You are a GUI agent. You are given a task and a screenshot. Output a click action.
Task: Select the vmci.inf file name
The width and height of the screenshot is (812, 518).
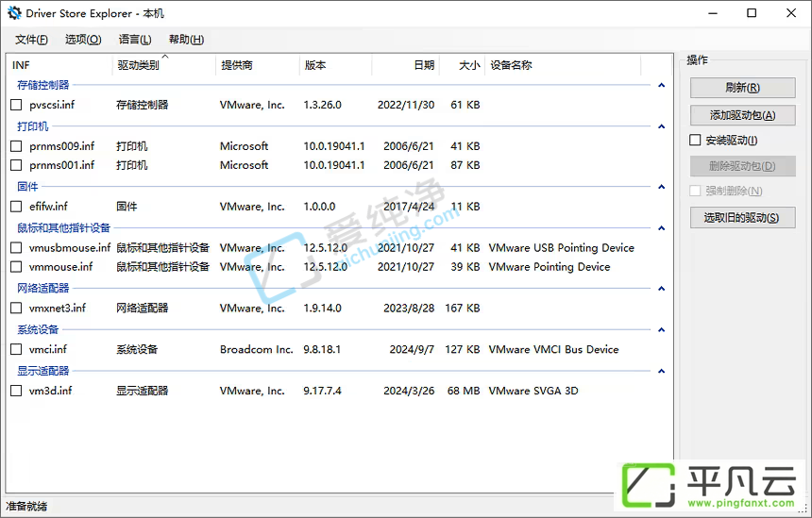[48, 349]
